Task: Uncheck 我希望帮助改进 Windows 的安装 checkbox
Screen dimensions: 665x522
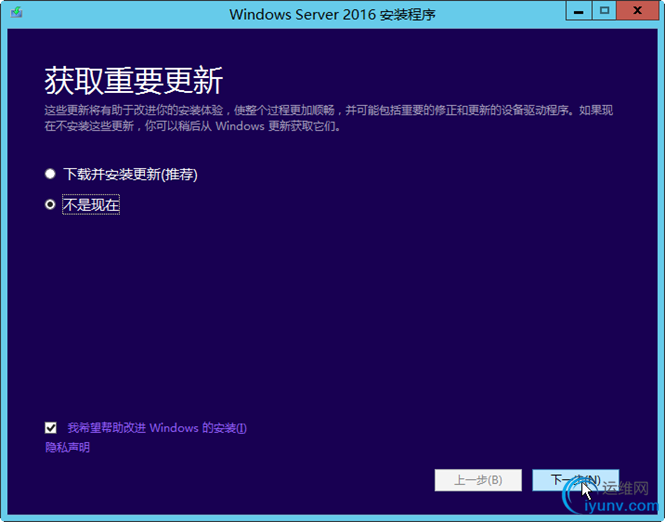Action: [x=51, y=427]
